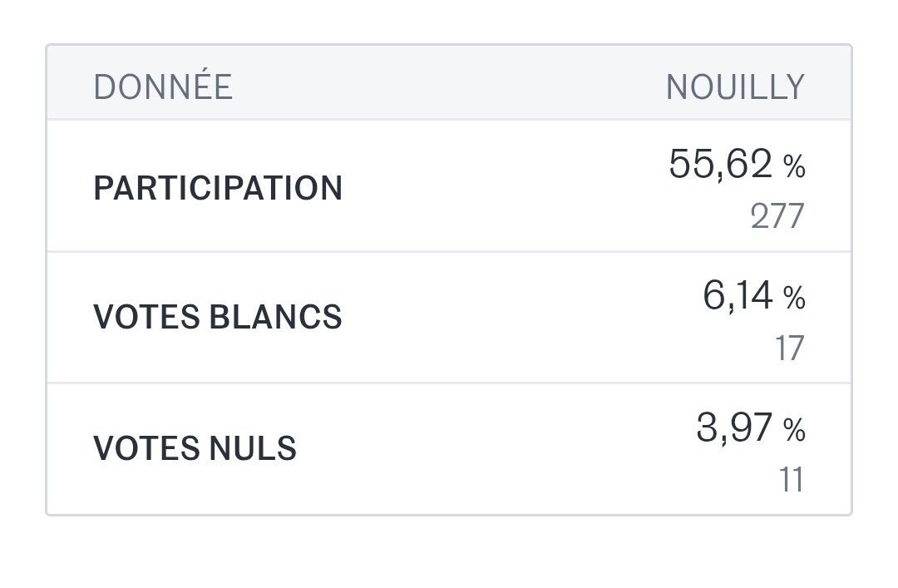The width and height of the screenshot is (898, 588).
Task: Select the PARTICIPATION row label
Action: point(218,188)
